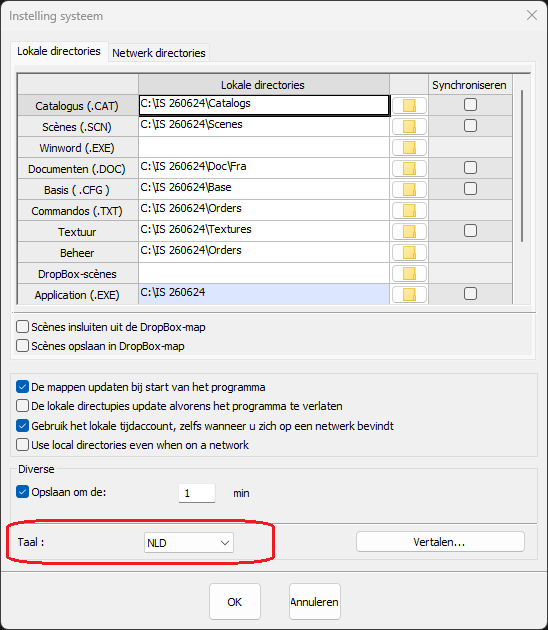This screenshot has height=630, width=548.
Task: Browse folder for Documenten (.DOC) path
Action: click(x=409, y=169)
